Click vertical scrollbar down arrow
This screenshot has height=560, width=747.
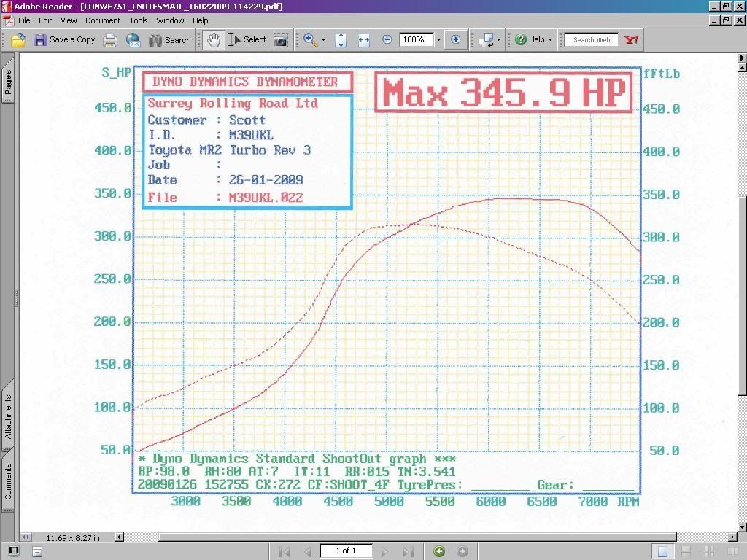coord(742,527)
